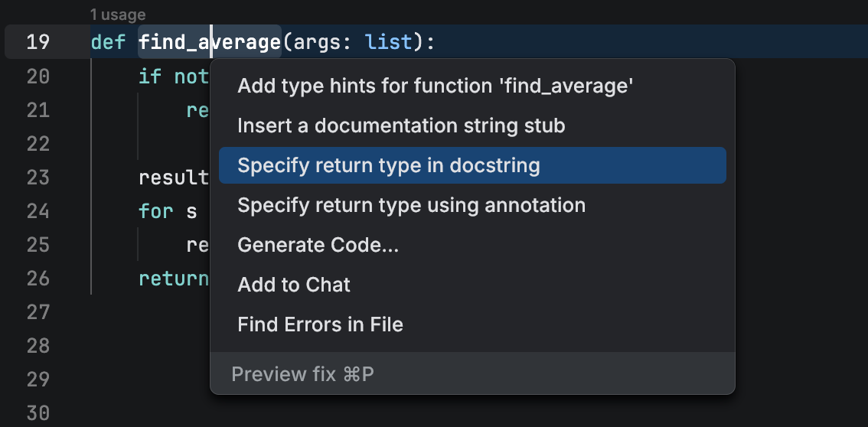
Task: Choose Add type hints for function 'find_average'
Action: [435, 86]
